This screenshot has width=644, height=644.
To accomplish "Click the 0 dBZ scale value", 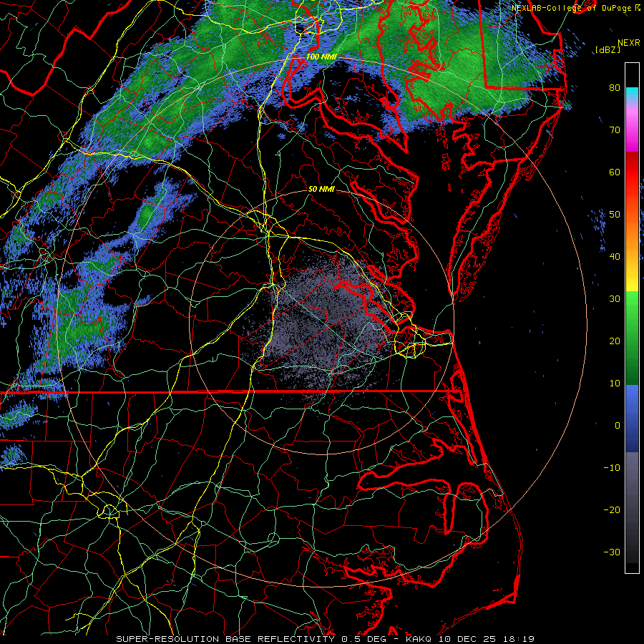I will (618, 426).
